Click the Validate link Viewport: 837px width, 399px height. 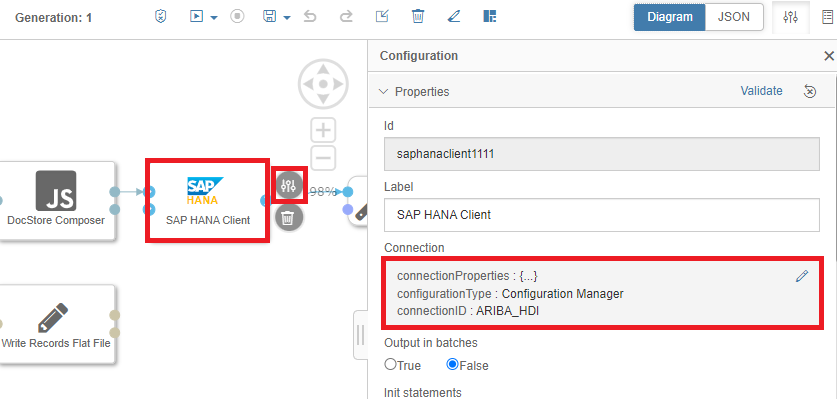761,91
